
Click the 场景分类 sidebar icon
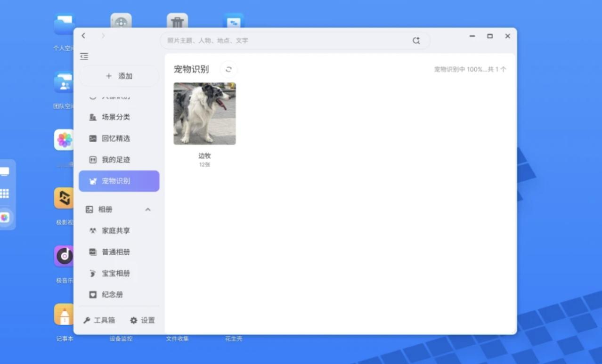(93, 117)
